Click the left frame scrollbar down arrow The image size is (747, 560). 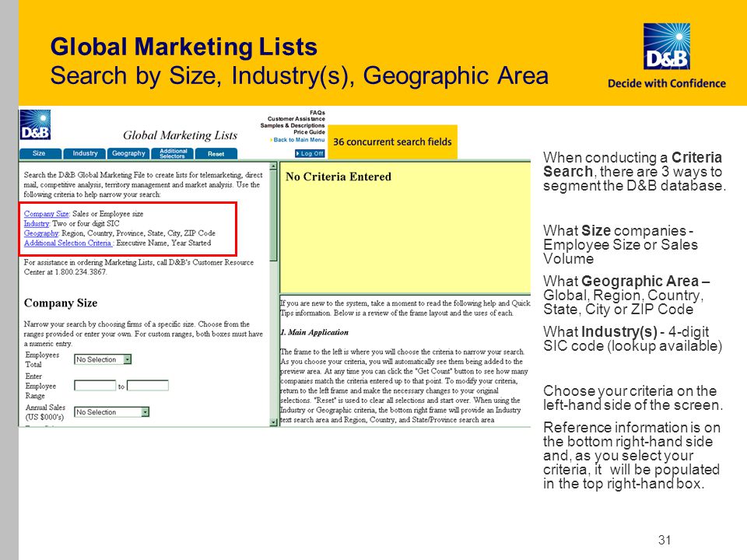[273, 422]
